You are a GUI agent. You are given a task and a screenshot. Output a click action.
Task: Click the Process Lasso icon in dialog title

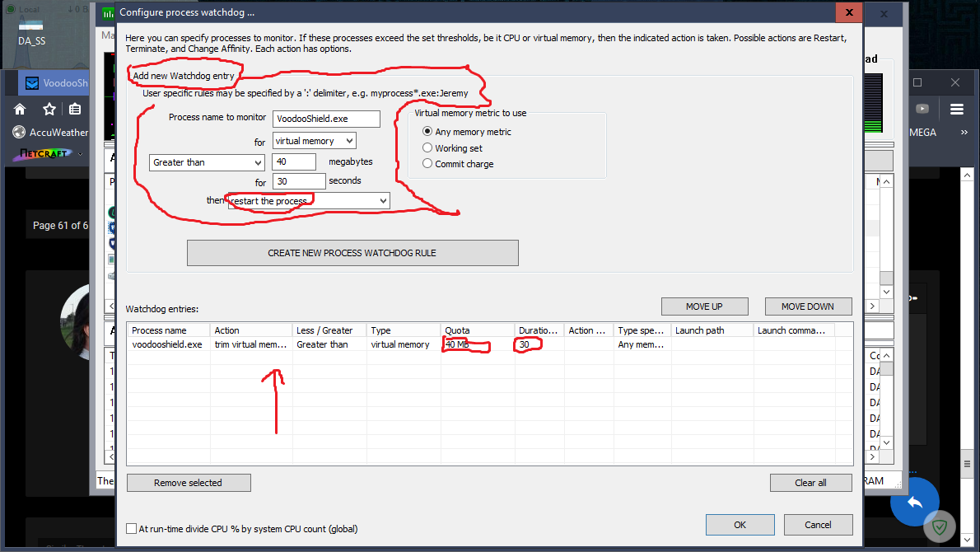click(109, 12)
